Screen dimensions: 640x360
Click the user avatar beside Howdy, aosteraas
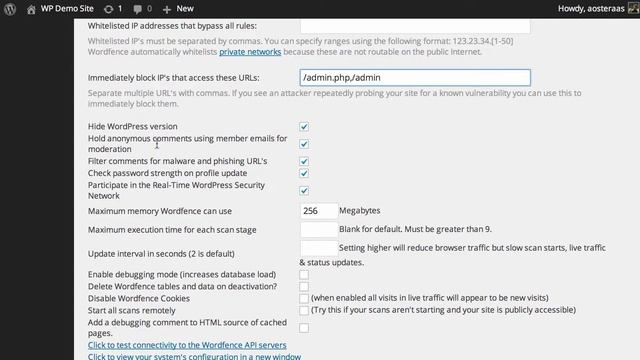point(634,9)
